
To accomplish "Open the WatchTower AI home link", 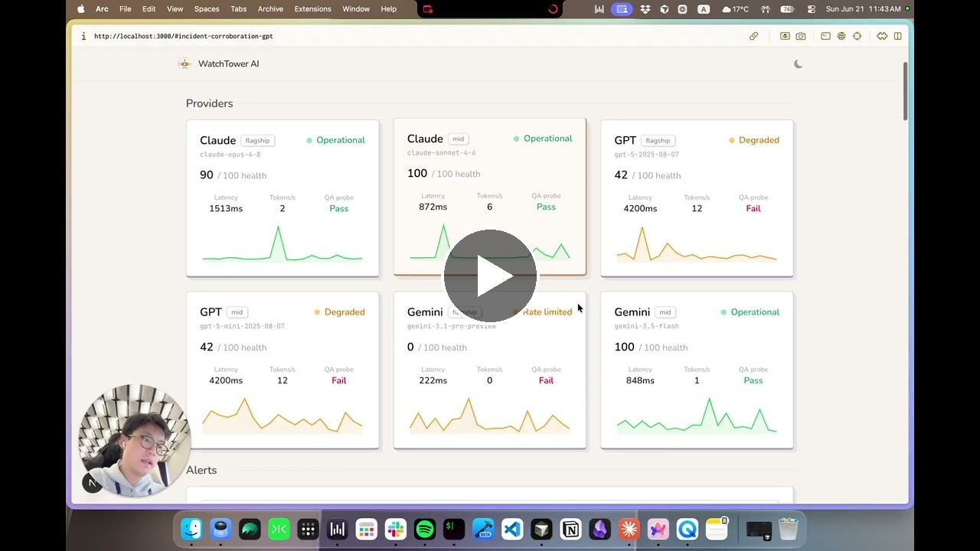I will [228, 64].
